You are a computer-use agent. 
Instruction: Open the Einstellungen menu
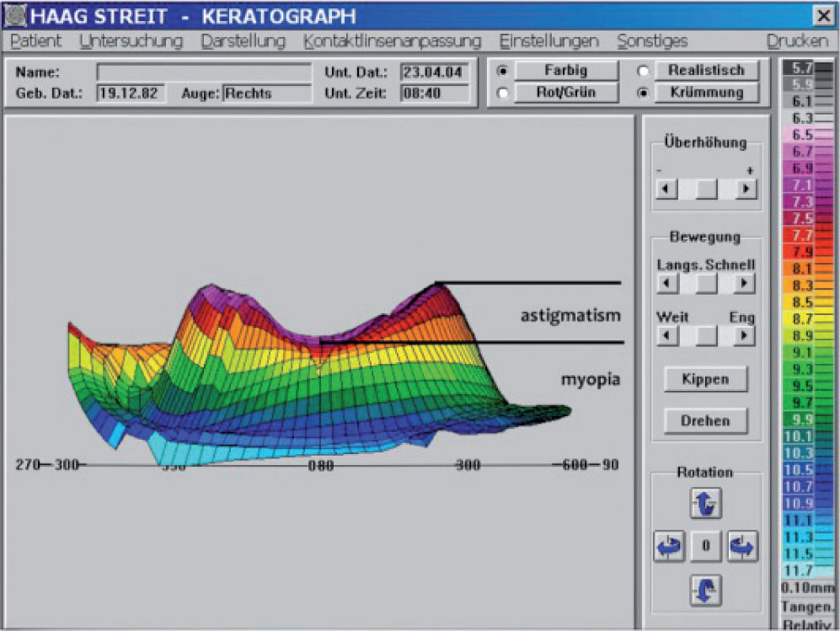tap(548, 40)
